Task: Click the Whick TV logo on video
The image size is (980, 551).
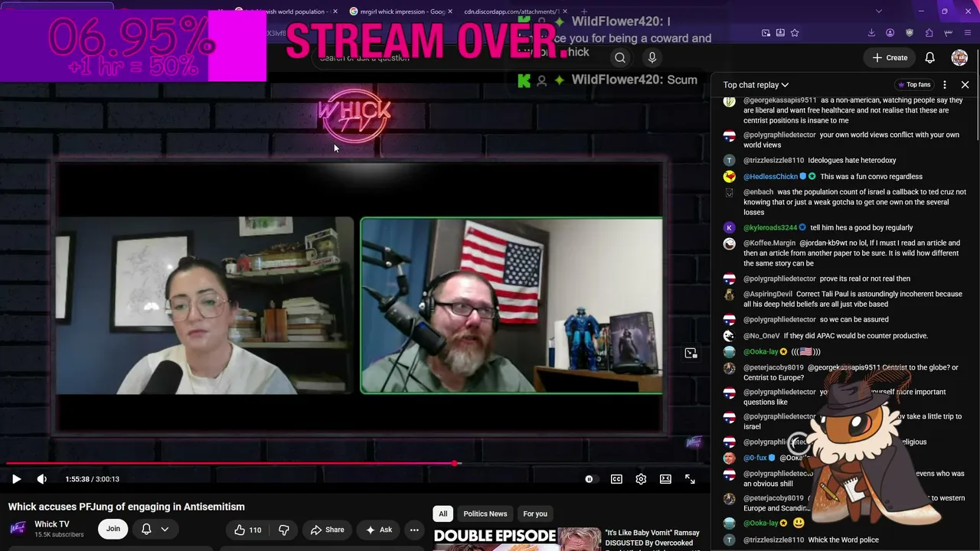Action: point(354,115)
